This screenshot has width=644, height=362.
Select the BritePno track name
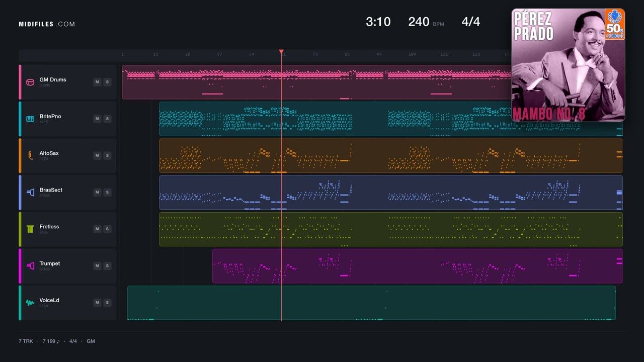coord(50,116)
